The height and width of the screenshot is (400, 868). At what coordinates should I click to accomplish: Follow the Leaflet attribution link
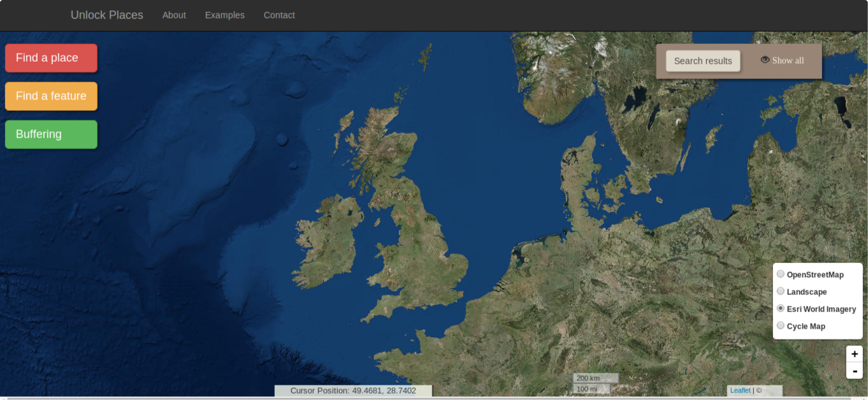740,390
